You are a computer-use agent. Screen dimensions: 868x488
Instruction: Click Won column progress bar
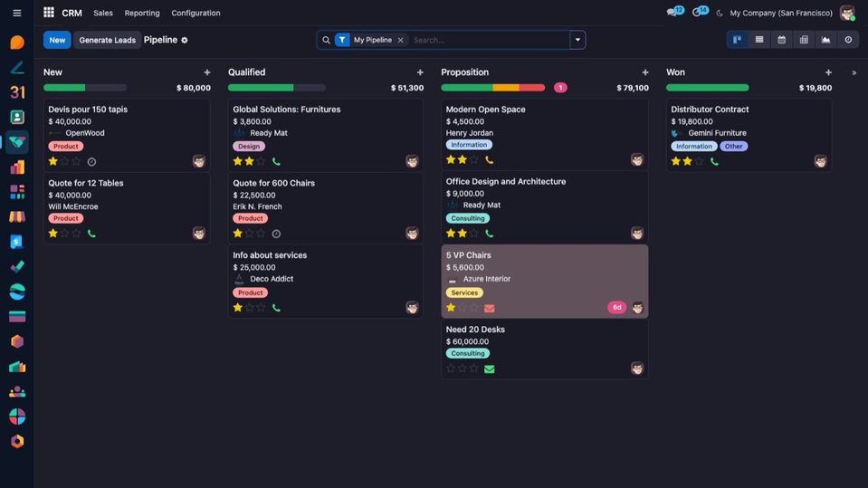click(x=708, y=88)
